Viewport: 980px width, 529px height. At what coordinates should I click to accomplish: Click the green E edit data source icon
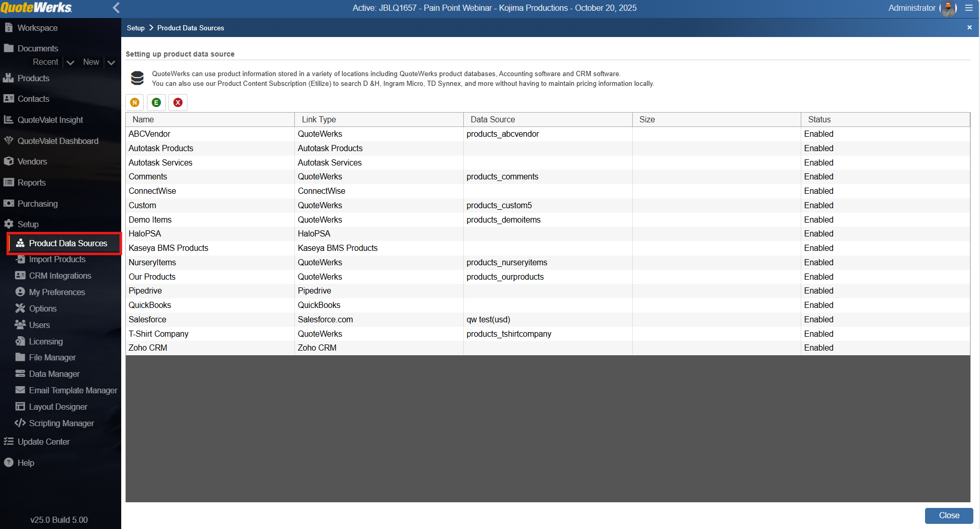click(x=156, y=102)
